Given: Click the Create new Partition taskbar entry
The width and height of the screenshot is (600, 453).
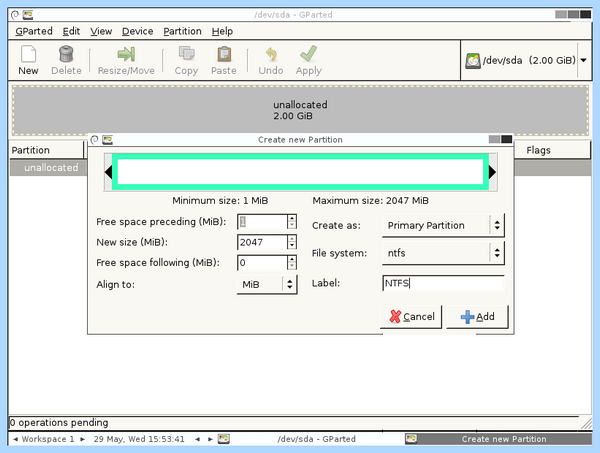Looking at the screenshot, I should pyautogui.click(x=497, y=439).
